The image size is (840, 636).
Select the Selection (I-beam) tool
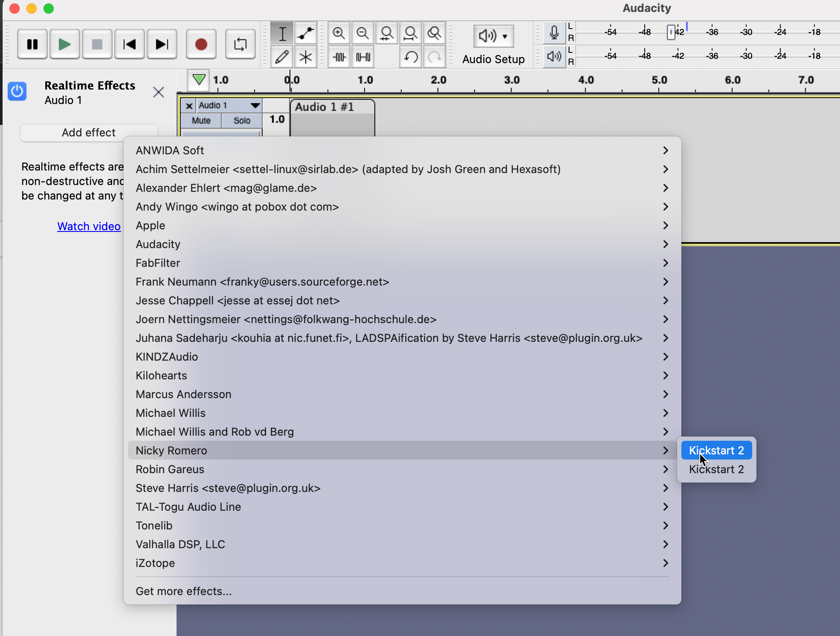pyautogui.click(x=282, y=33)
